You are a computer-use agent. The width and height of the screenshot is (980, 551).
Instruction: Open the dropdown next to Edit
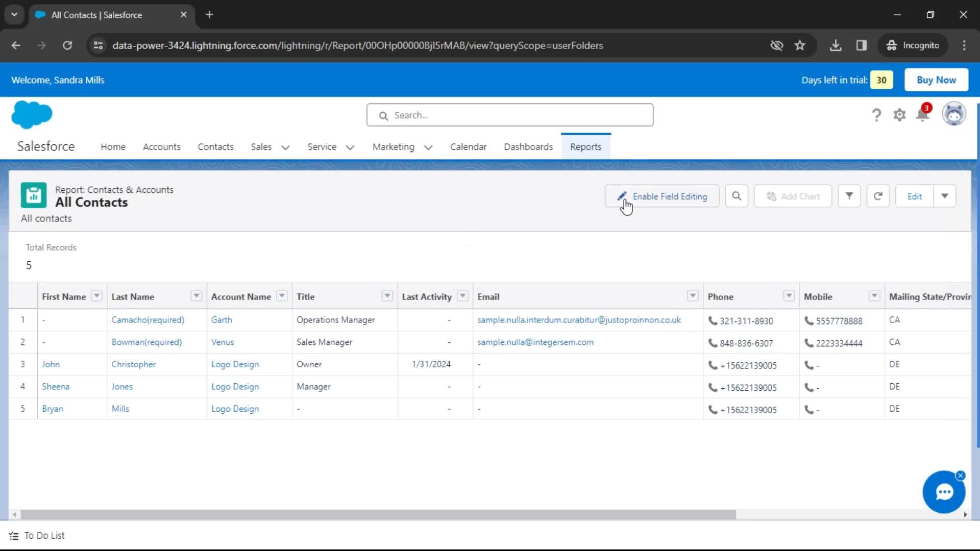[945, 196]
